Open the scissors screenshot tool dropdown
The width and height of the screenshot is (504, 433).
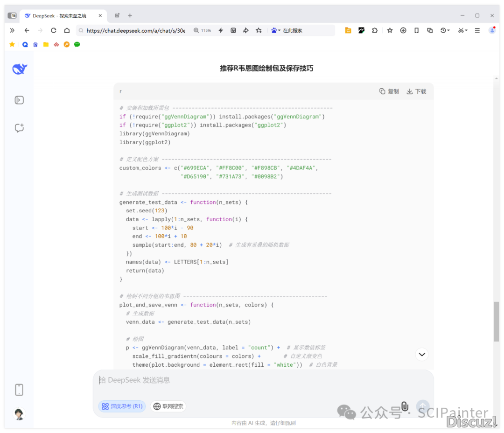pyautogui.click(x=462, y=30)
